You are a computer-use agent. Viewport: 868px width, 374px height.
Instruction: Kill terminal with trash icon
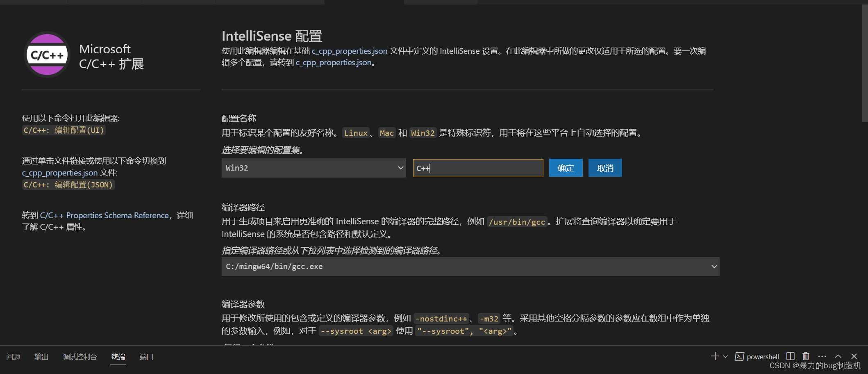click(x=806, y=356)
